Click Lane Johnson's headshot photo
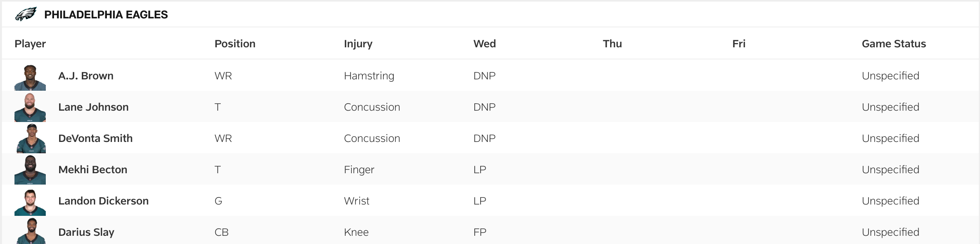Viewport: 980px width, 244px height. click(x=30, y=108)
